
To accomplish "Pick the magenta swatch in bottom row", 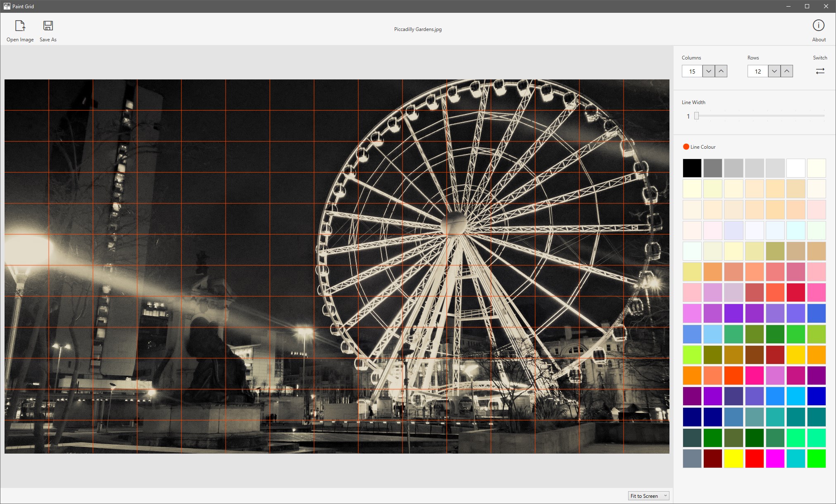I will [775, 459].
